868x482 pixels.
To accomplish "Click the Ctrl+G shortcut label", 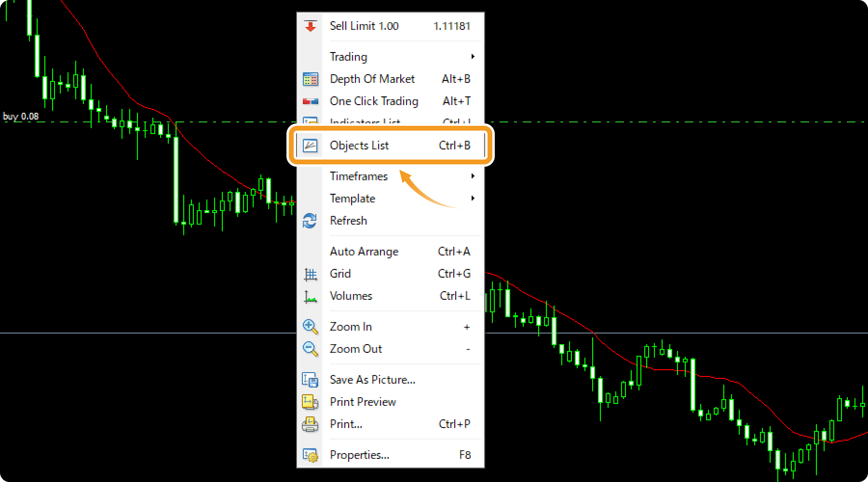I will click(x=454, y=274).
